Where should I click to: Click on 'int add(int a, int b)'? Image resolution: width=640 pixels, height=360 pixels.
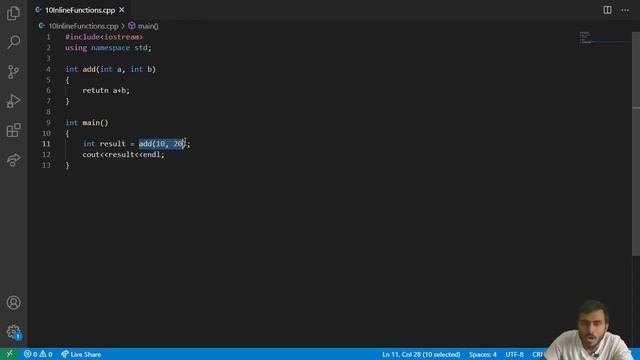click(111, 69)
